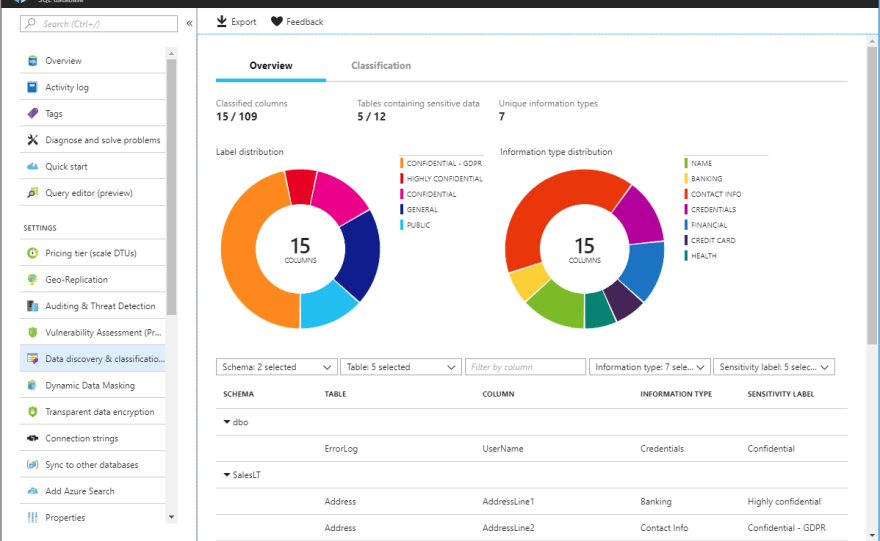Screen dimensions: 880x541
Task: Collapse the SalesLT schema group
Action: [227, 475]
